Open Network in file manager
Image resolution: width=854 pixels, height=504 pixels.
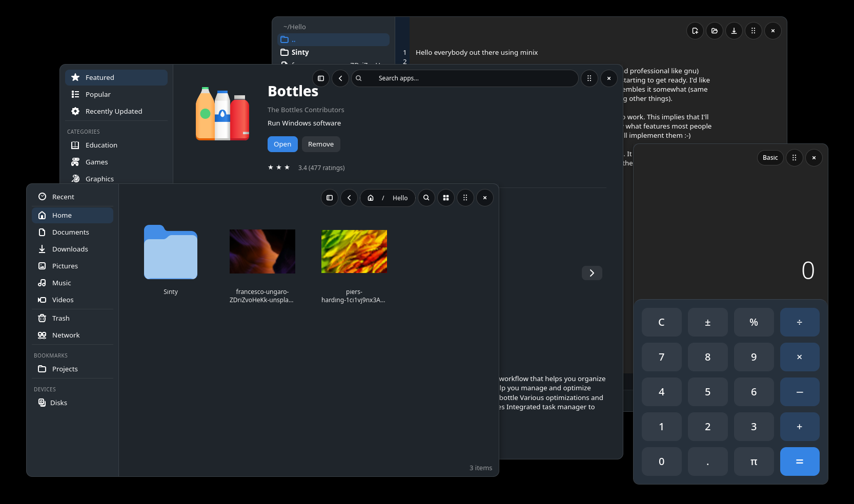(72, 335)
